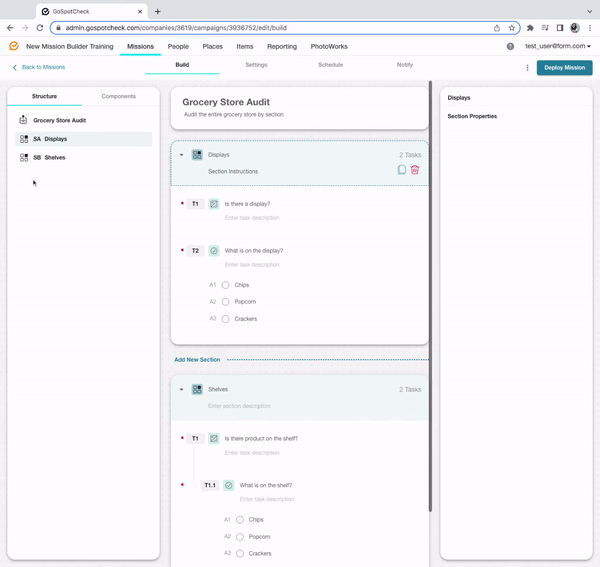The image size is (600, 567).
Task: Select the Build tab
Action: [182, 65]
